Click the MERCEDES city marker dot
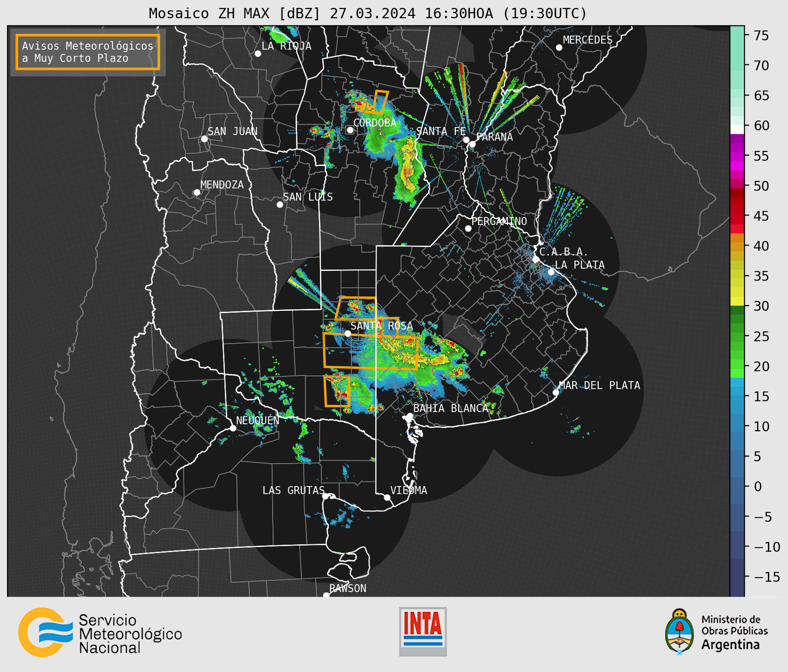The image size is (788, 672). 559,48
